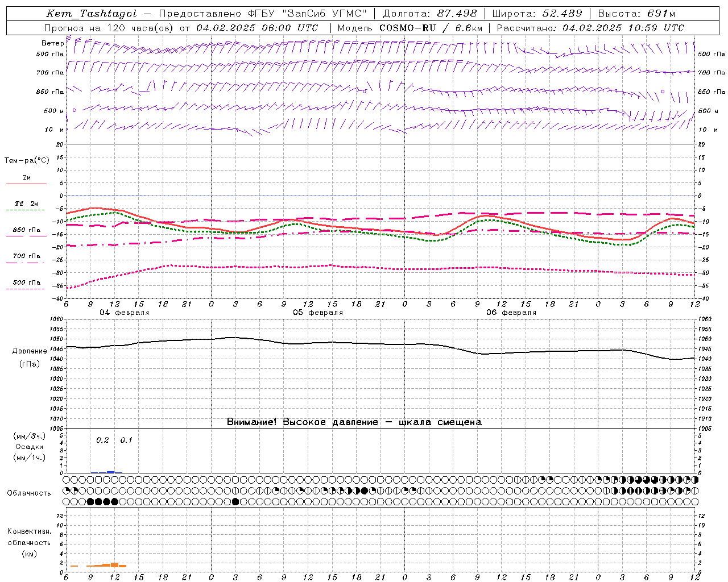This screenshot has height=582, width=728.
Task: Click the '06 февраля' date label
Action: (511, 313)
